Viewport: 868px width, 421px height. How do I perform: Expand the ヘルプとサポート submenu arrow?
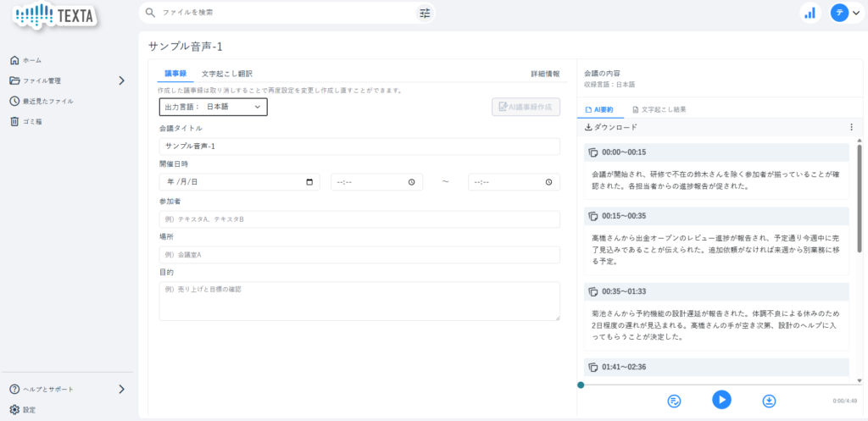pos(121,389)
